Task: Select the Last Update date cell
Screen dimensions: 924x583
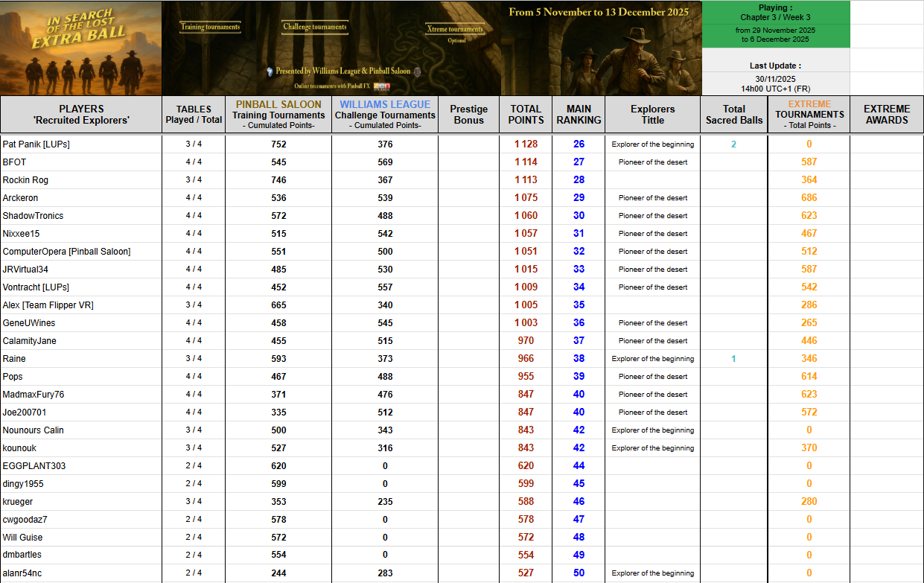Action: click(x=775, y=78)
